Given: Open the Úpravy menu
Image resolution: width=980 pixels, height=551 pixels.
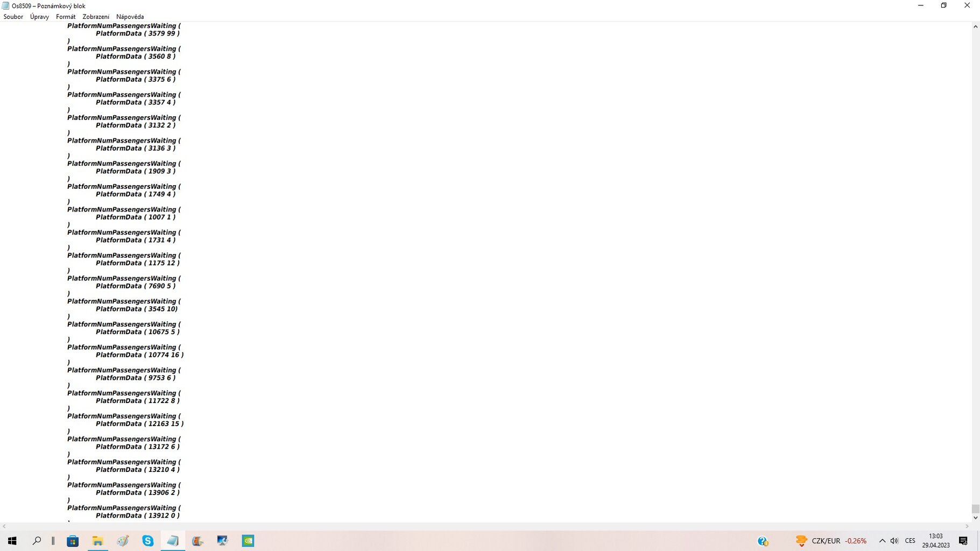Looking at the screenshot, I should pyautogui.click(x=39, y=17).
